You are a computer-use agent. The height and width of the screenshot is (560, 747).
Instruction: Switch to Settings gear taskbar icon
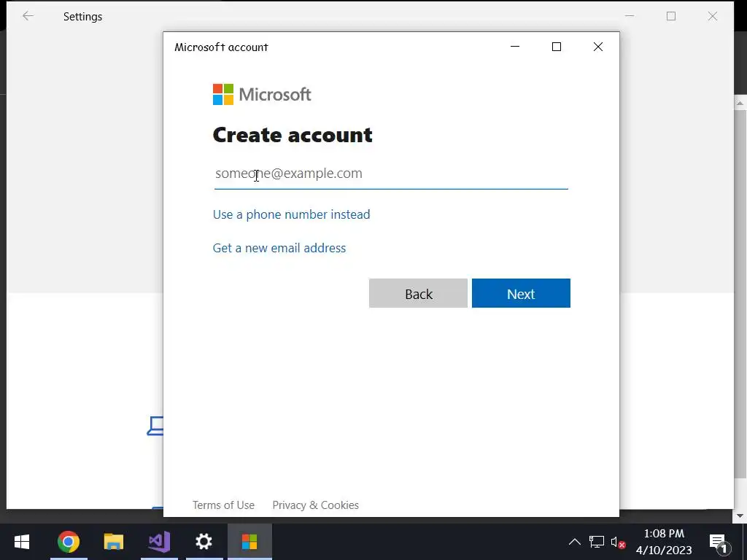pos(204,542)
